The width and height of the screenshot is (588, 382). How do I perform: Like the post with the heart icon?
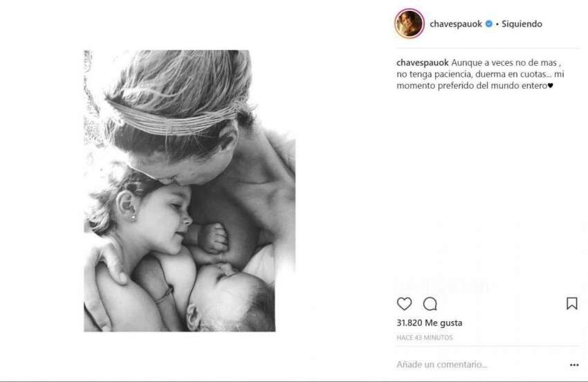pos(404,304)
